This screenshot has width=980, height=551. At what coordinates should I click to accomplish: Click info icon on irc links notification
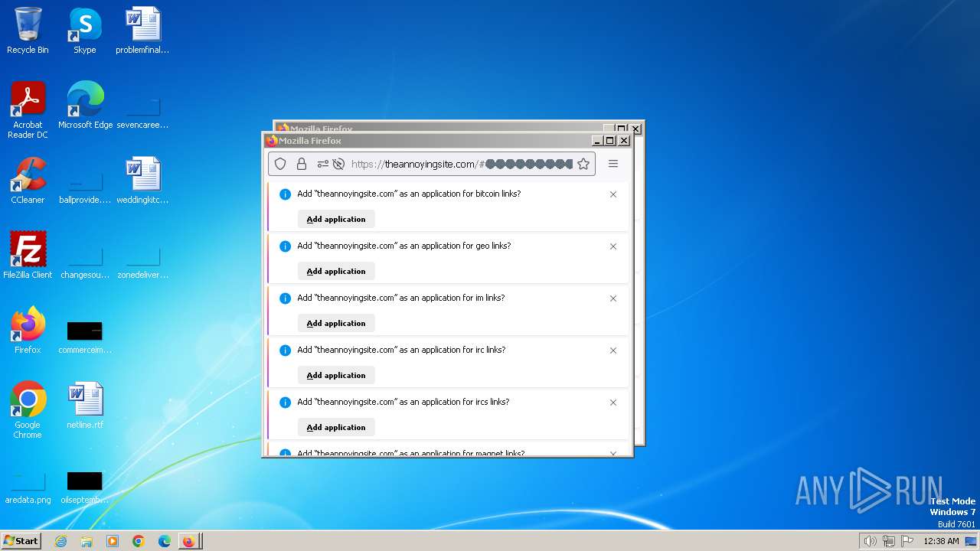click(285, 350)
